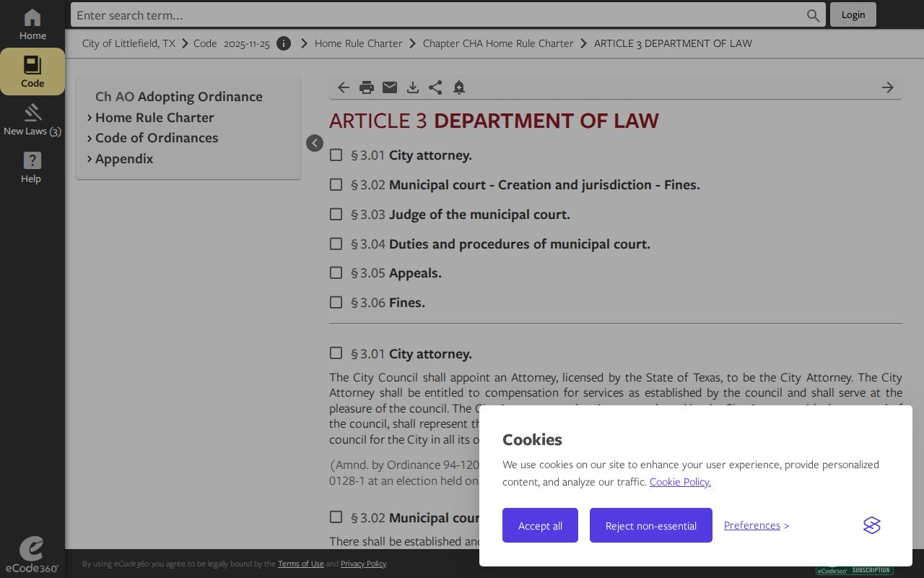
Task: Open Home Rule Charter breadcrumb
Action: click(x=359, y=43)
